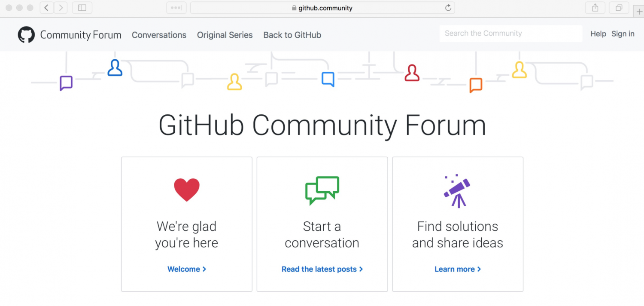Focus the Search the Community field
This screenshot has width=644, height=306.
click(511, 34)
